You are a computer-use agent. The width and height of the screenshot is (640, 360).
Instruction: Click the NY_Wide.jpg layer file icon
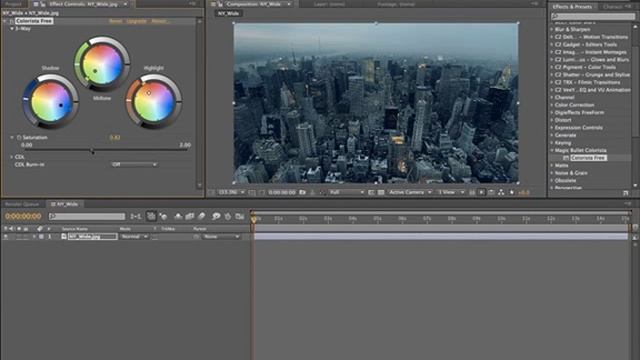(x=64, y=236)
